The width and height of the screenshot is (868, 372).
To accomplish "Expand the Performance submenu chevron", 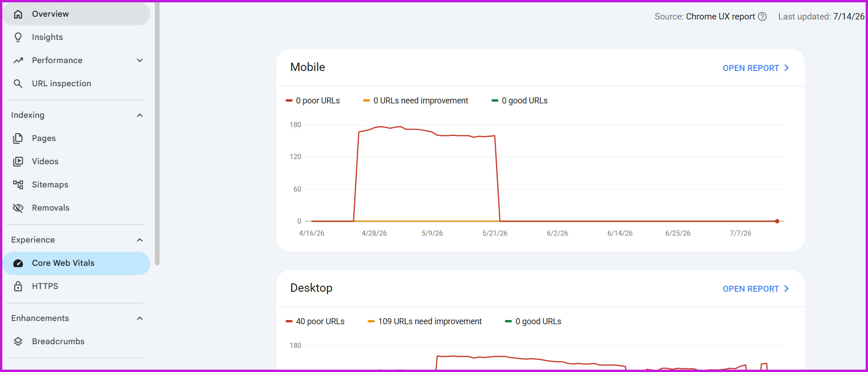I will click(140, 60).
